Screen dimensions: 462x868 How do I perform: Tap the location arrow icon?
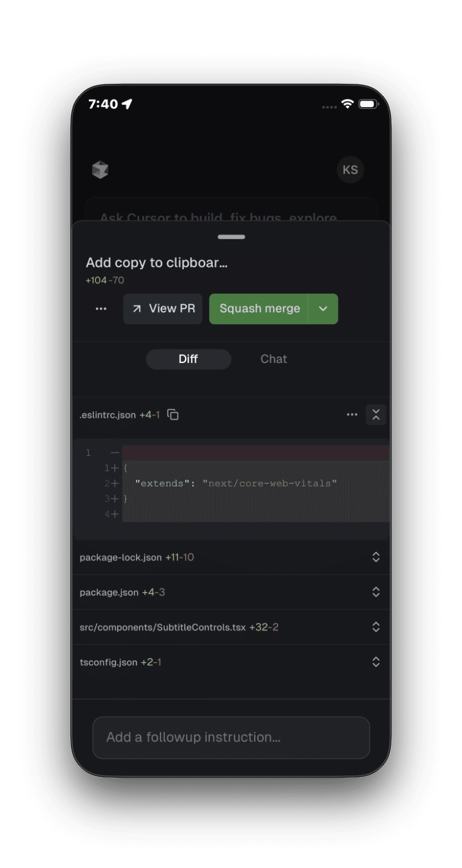[x=127, y=104]
